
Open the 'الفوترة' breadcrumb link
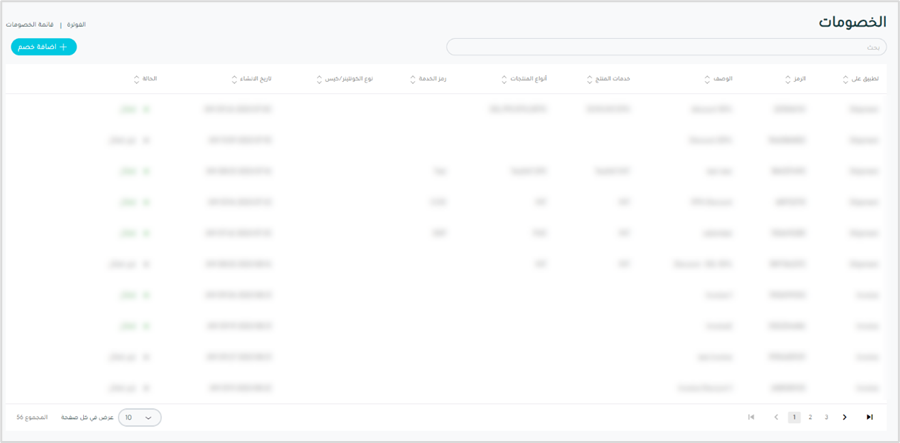pos(76,24)
